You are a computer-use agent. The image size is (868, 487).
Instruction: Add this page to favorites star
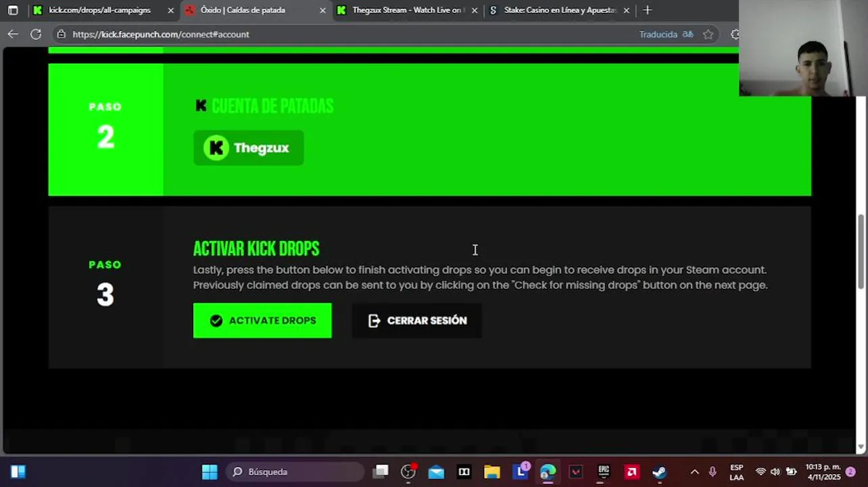(708, 34)
